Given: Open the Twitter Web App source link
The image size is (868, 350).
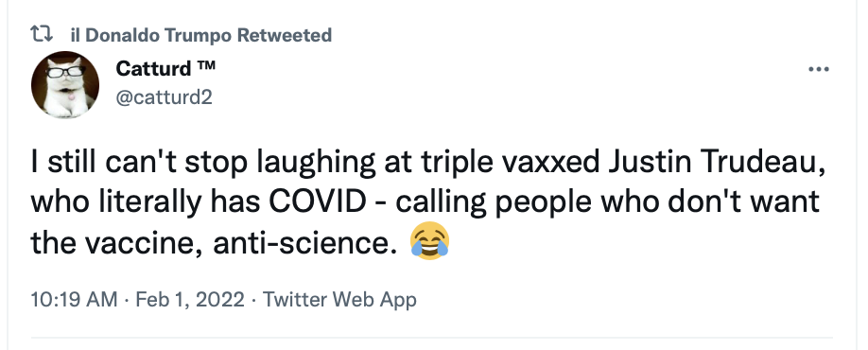Looking at the screenshot, I should [x=339, y=300].
